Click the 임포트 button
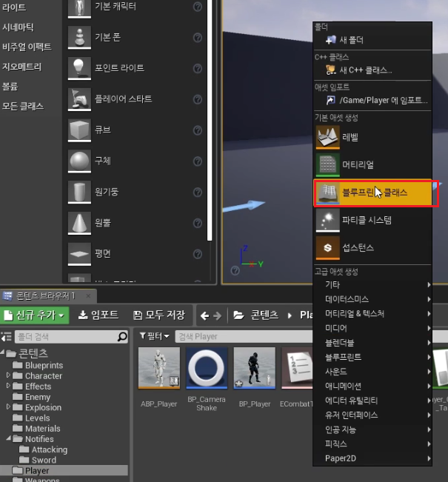448x482 pixels. 98,315
